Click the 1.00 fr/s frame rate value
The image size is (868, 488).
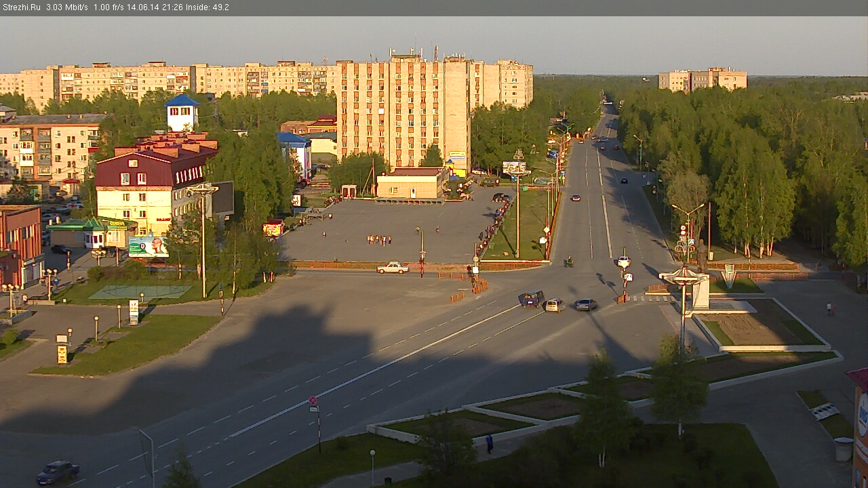pyautogui.click(x=110, y=7)
